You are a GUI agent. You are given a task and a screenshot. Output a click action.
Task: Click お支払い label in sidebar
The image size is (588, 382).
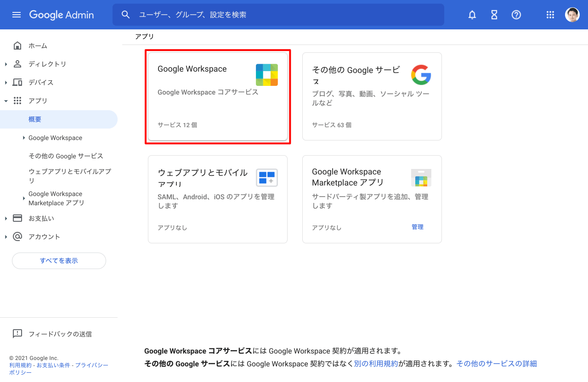click(41, 218)
